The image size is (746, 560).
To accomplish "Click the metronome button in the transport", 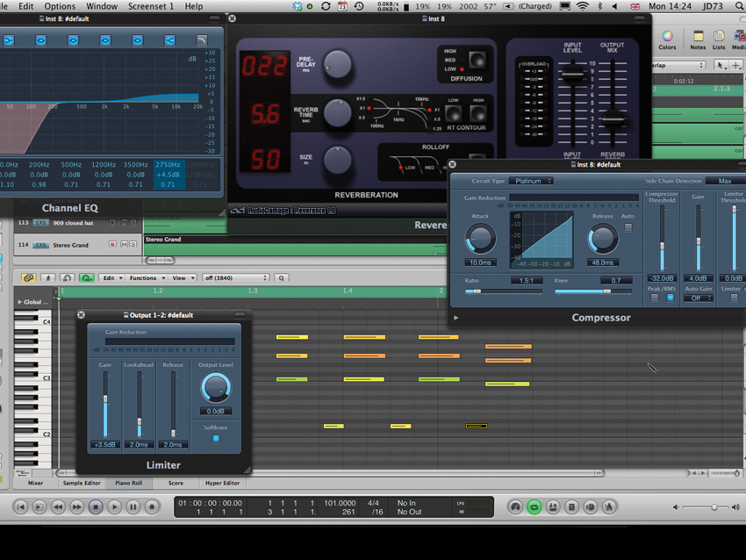I will click(x=609, y=507).
